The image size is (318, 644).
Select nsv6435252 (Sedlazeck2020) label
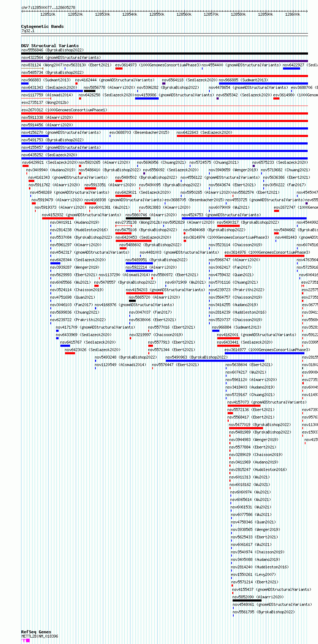pyautogui.click(x=49, y=155)
